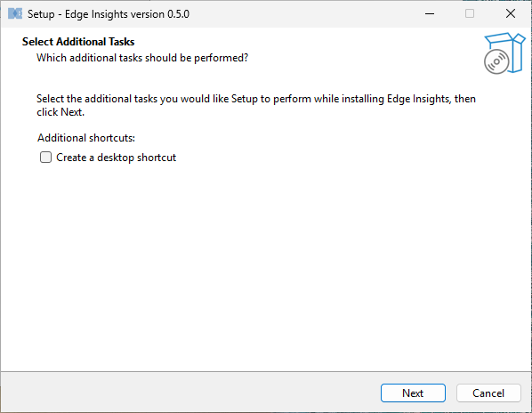
Task: Click the instruction paragraph about additional tasks
Action: 256,105
